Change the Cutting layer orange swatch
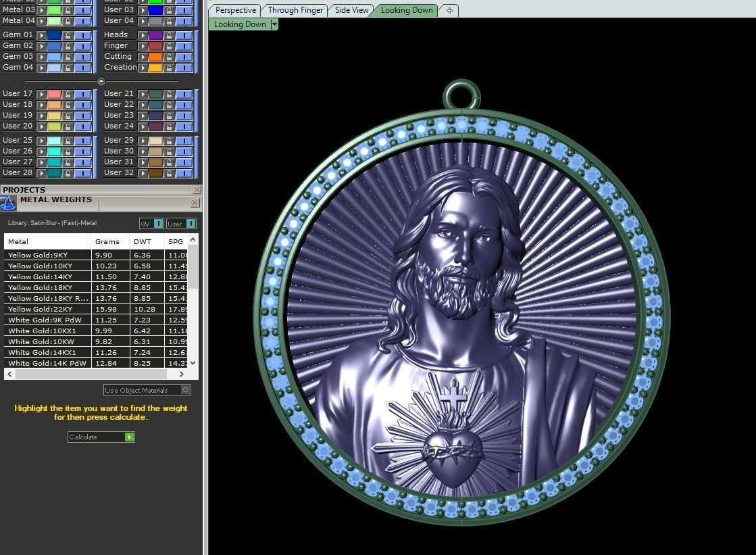 [x=155, y=57]
